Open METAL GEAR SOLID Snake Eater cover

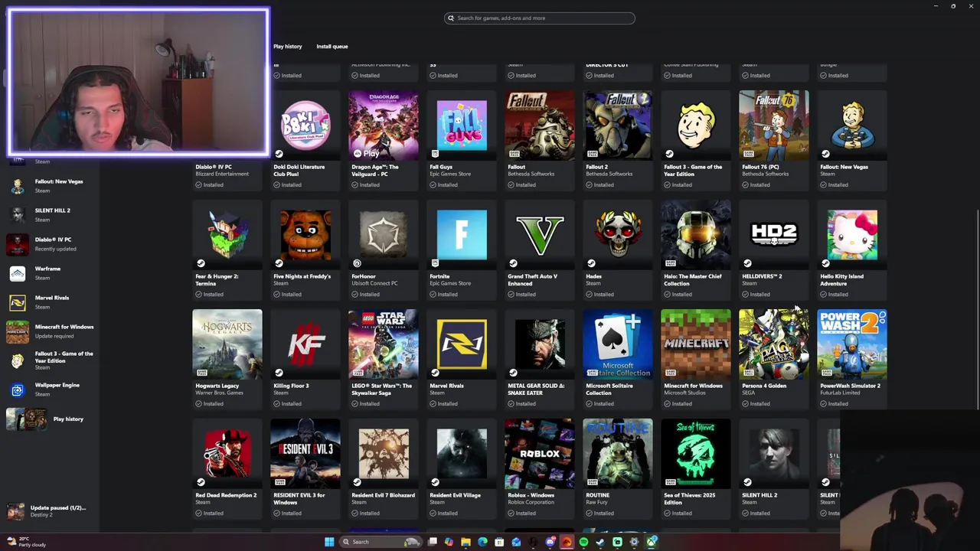point(540,344)
